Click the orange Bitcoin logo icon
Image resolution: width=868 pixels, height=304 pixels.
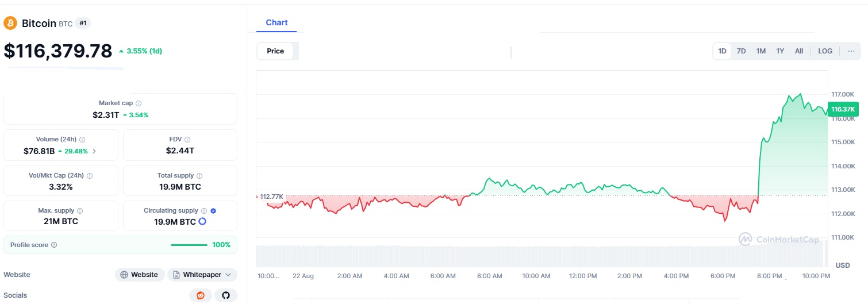[x=10, y=23]
